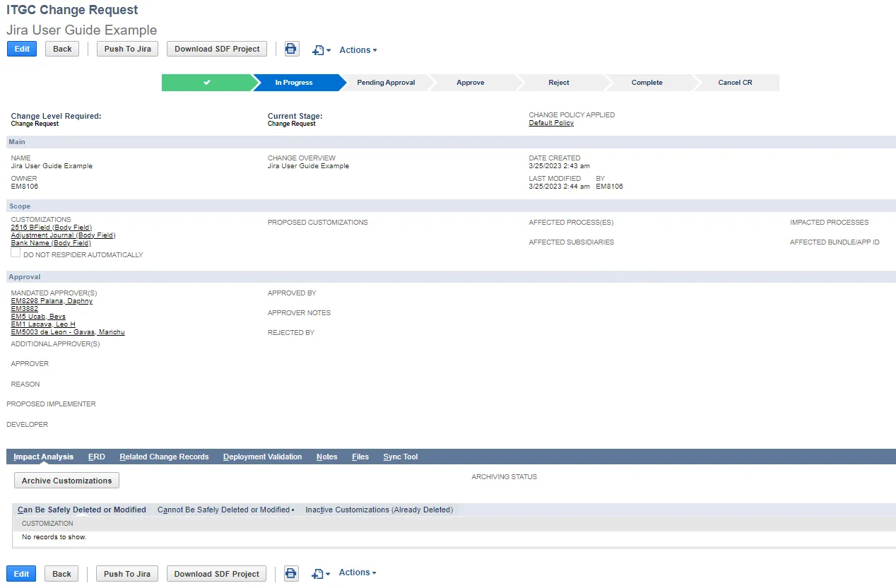Open the top New document icon dropdown
896x588 pixels.
coord(322,50)
